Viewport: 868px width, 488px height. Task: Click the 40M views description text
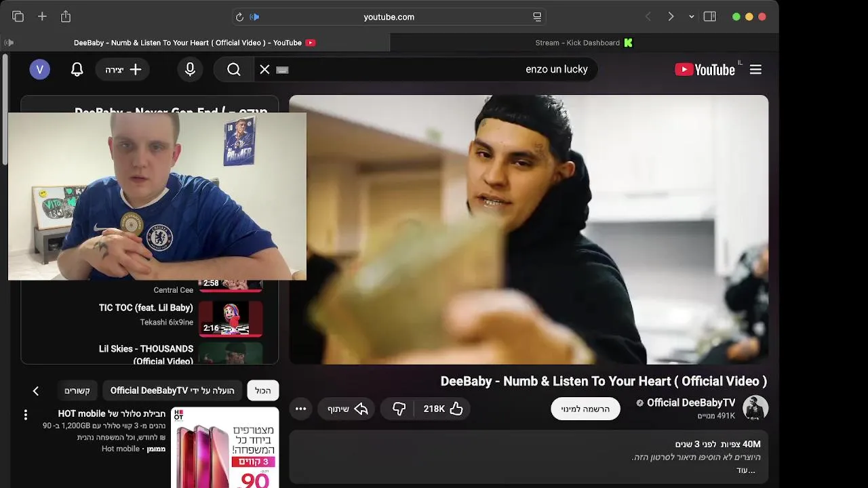[x=717, y=444]
